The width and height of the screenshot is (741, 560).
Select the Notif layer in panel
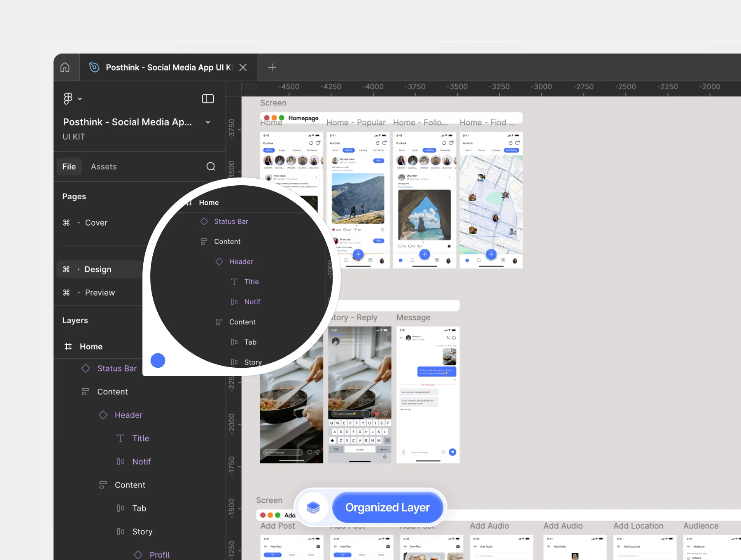click(x=141, y=462)
